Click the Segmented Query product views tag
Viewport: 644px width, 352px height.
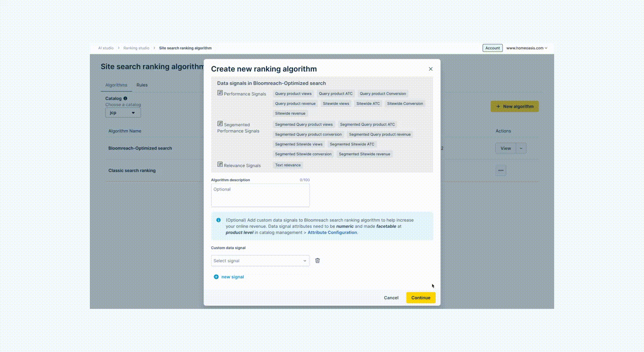click(x=304, y=125)
